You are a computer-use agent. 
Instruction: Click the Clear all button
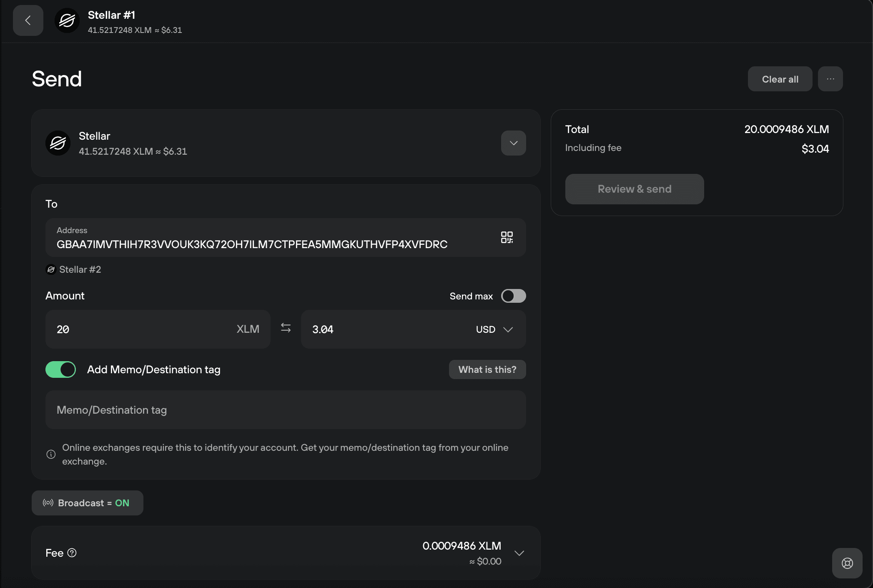pyautogui.click(x=780, y=79)
